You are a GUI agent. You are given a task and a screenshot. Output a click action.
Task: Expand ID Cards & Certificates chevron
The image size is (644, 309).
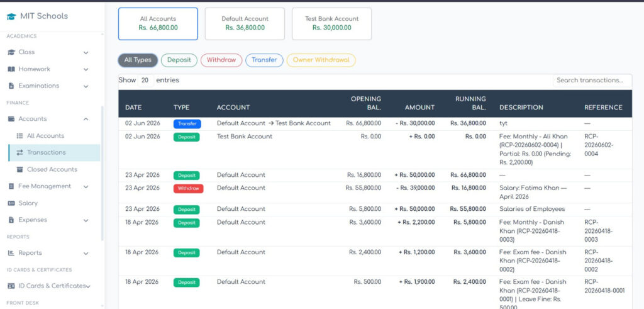(88, 286)
